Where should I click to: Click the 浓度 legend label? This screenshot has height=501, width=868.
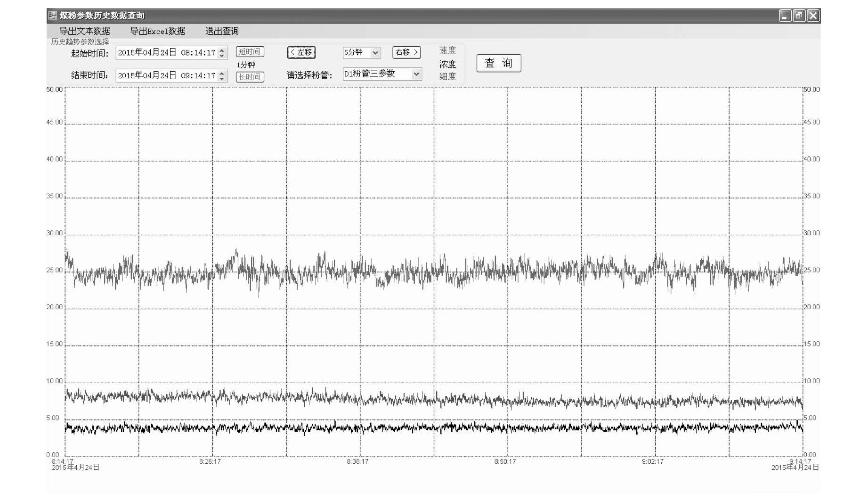point(447,64)
